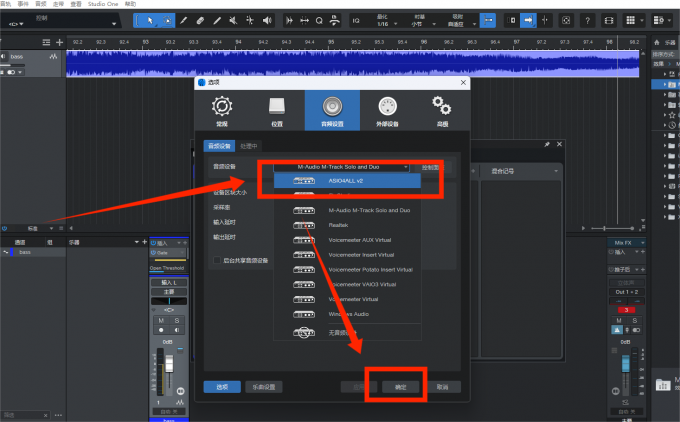The height and width of the screenshot is (422, 680).
Task: Open the 高级 advanced gears icon
Action: pos(441,112)
